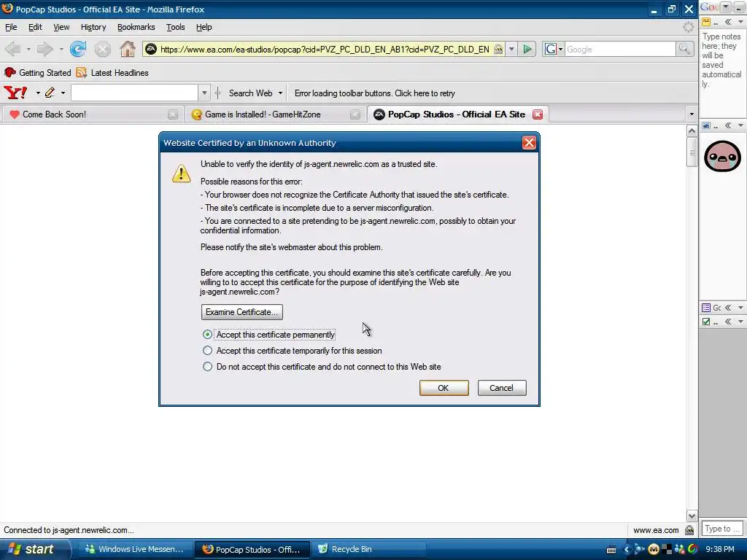Screen dimensions: 747x560
Task: Click the URL text in the address bar
Action: (x=325, y=49)
